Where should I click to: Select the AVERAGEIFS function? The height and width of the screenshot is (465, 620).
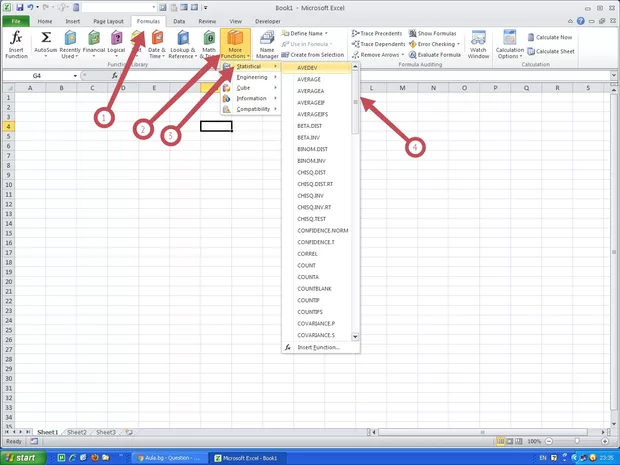click(316, 114)
